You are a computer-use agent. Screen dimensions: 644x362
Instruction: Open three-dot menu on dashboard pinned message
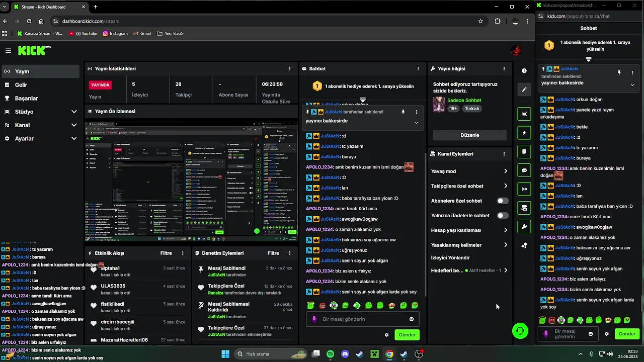416,112
